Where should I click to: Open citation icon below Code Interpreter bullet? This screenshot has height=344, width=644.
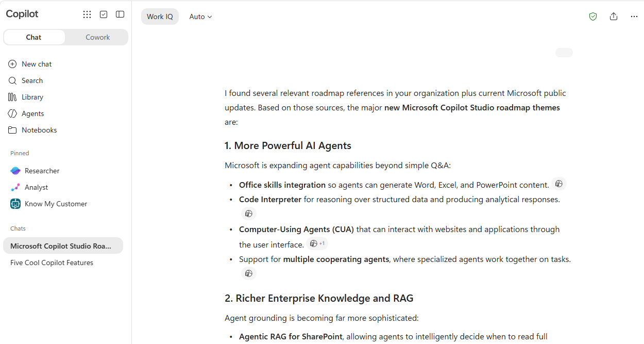pos(249,214)
